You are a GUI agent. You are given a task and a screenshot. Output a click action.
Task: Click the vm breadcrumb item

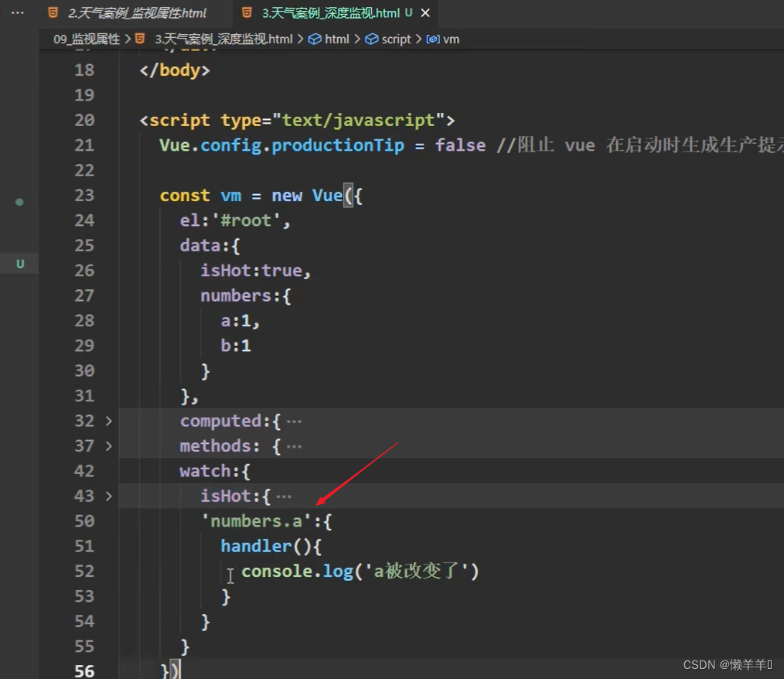[451, 39]
